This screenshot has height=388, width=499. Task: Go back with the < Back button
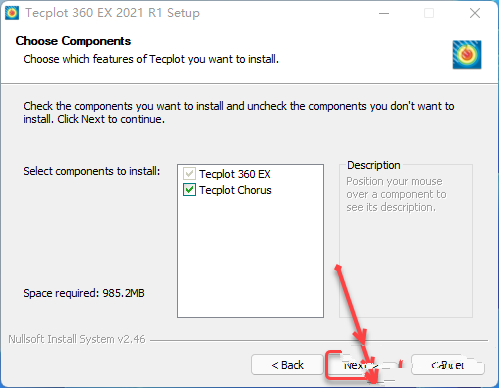tap(287, 365)
